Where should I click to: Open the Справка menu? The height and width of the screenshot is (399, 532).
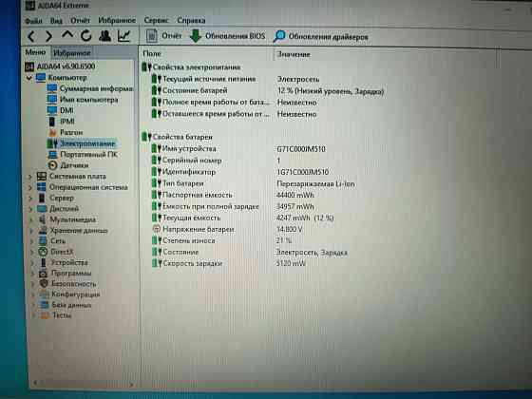[191, 20]
